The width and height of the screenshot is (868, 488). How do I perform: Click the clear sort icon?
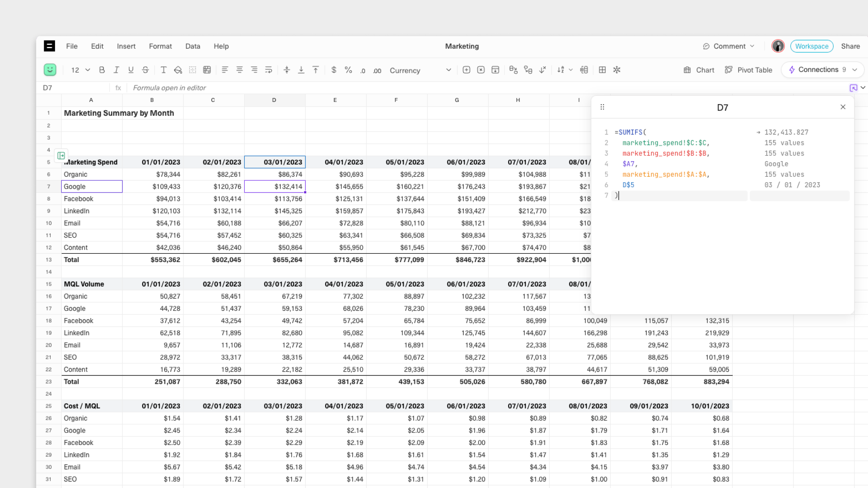(542, 70)
